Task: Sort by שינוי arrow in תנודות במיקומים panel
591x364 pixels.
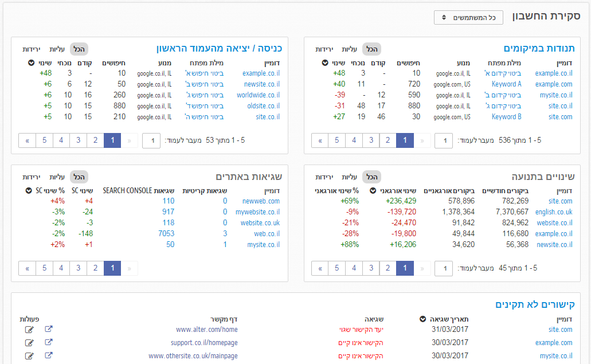Action: pyautogui.click(x=325, y=63)
